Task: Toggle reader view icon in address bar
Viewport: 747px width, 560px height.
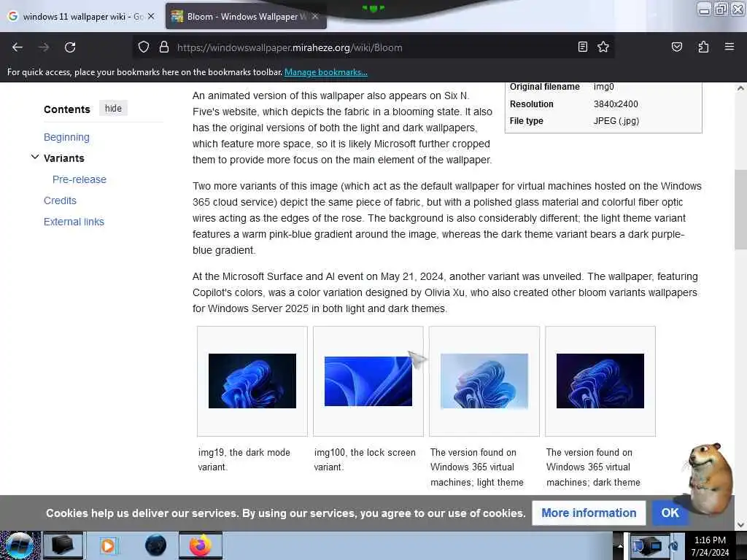Action: tap(582, 47)
